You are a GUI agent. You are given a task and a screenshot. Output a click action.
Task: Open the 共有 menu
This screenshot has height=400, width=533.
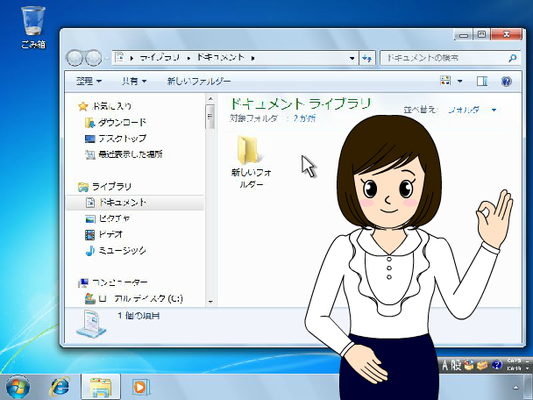pos(134,81)
